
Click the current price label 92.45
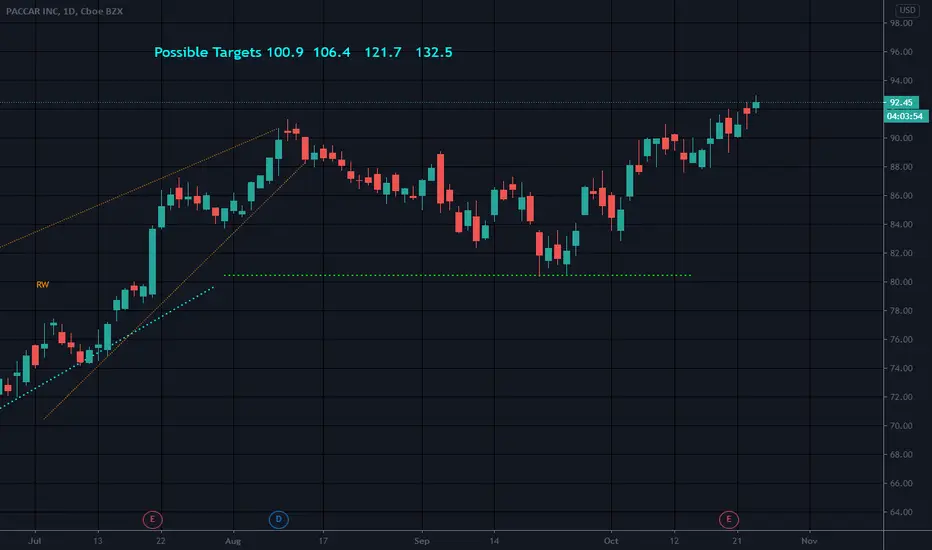pyautogui.click(x=901, y=102)
